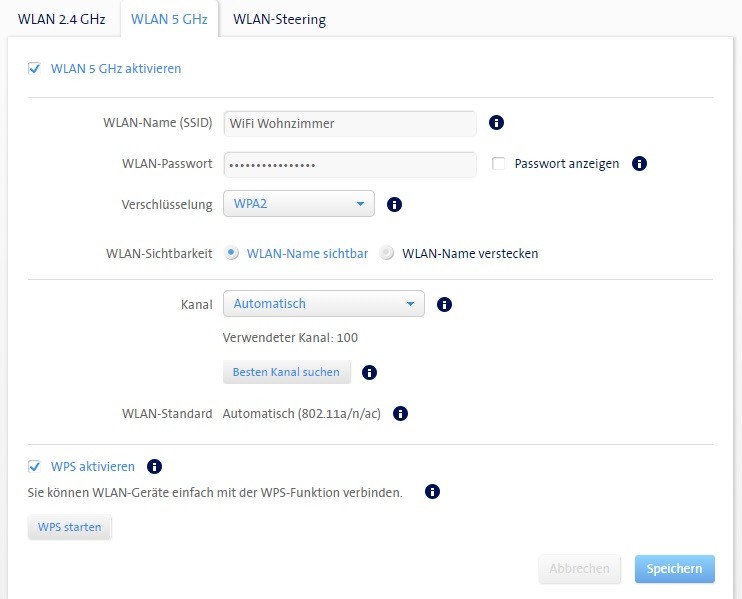The image size is (742, 599).
Task: Click the Speichern button
Action: [x=674, y=569]
